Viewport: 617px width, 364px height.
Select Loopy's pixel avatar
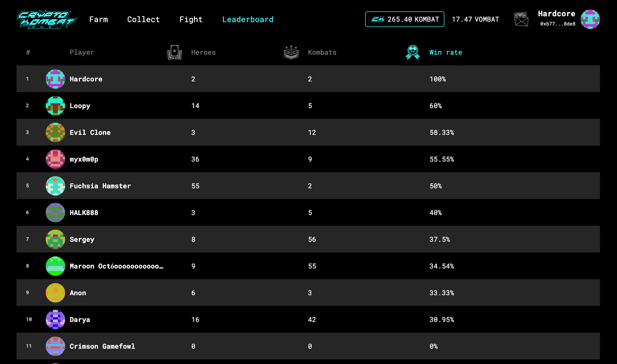(55, 106)
